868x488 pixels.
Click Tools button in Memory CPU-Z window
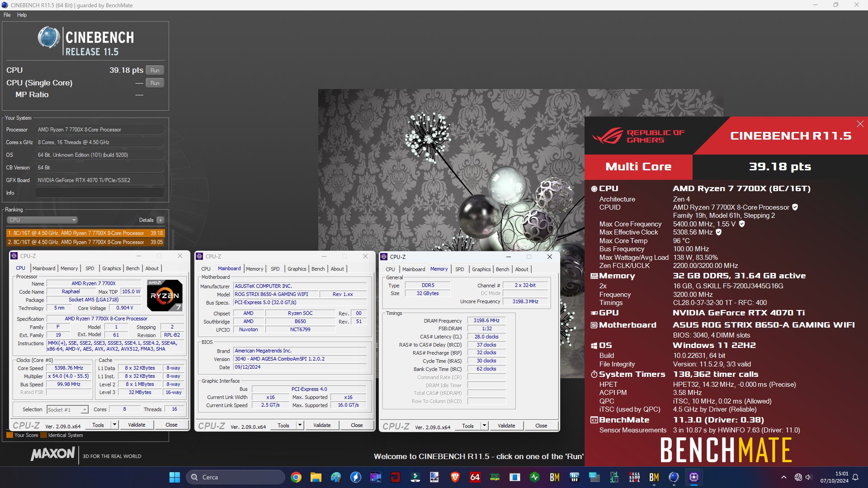pyautogui.click(x=468, y=426)
